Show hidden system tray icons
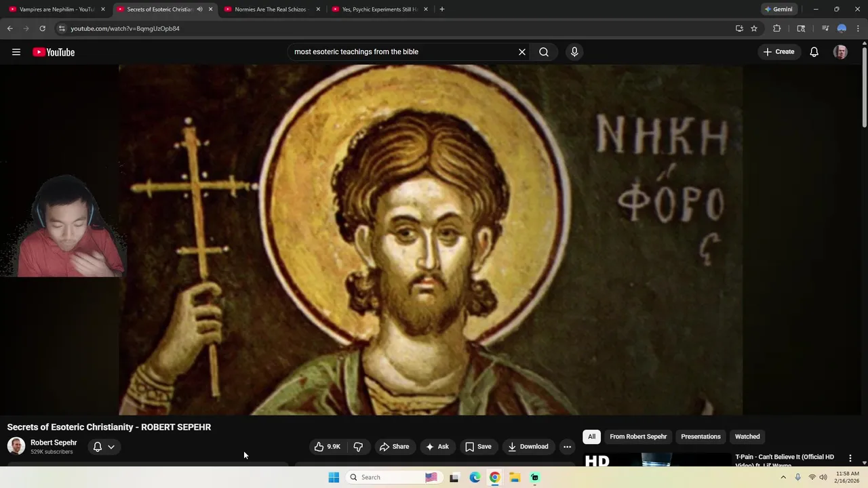This screenshot has height=488, width=868. pyautogui.click(x=783, y=477)
